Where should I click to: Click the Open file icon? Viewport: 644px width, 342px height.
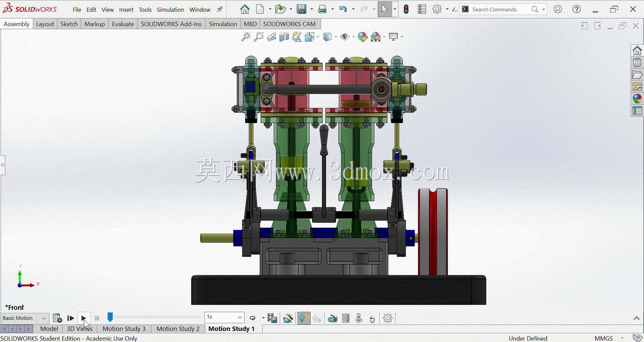(280, 9)
